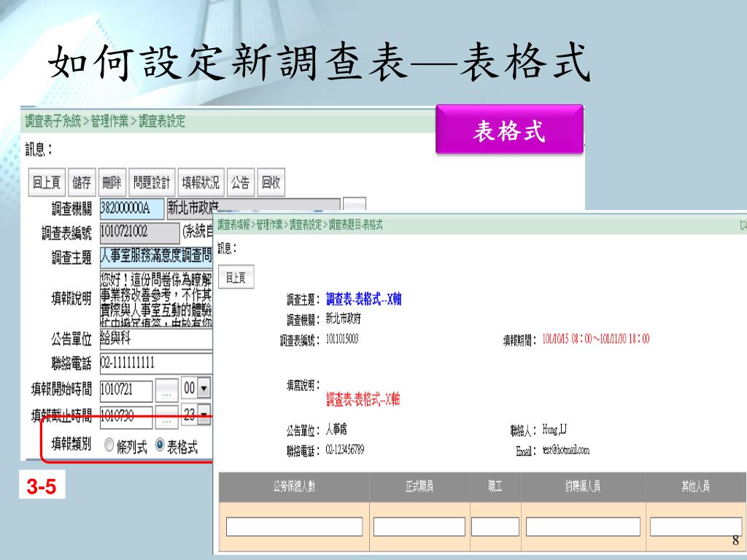Click the 公告 announce button

(x=241, y=182)
